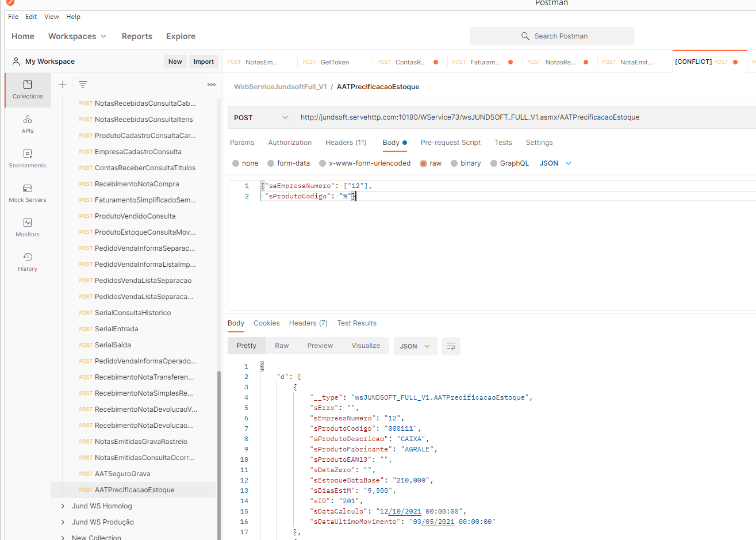Click the New button in workspace
The image size is (756, 540).
pyautogui.click(x=175, y=62)
